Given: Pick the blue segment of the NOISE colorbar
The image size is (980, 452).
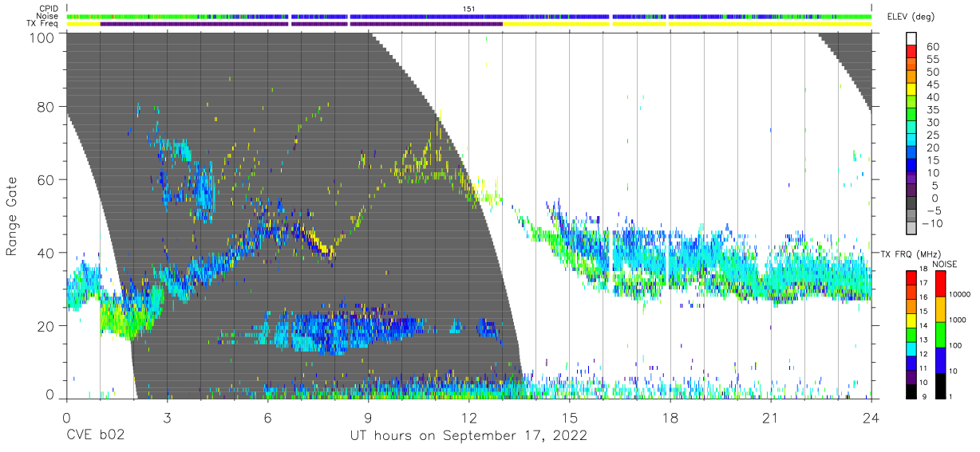Looking at the screenshot, I should click(x=940, y=360).
